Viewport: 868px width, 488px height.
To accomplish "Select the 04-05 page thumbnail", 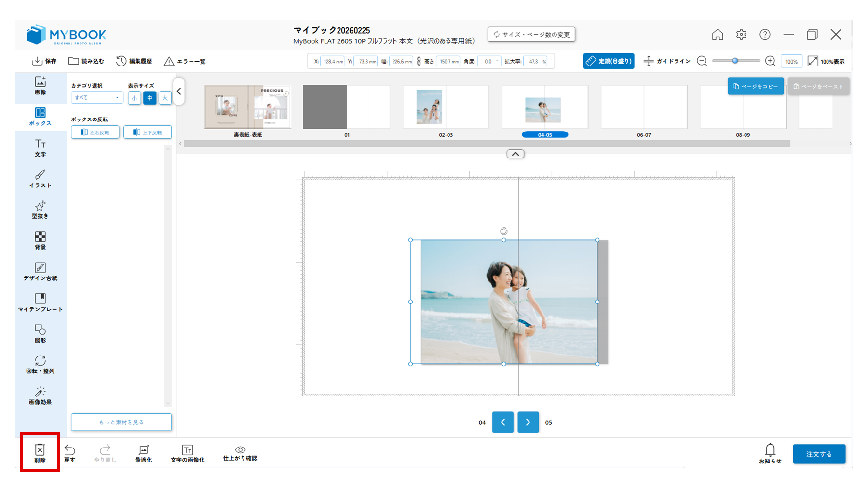I will click(x=545, y=107).
